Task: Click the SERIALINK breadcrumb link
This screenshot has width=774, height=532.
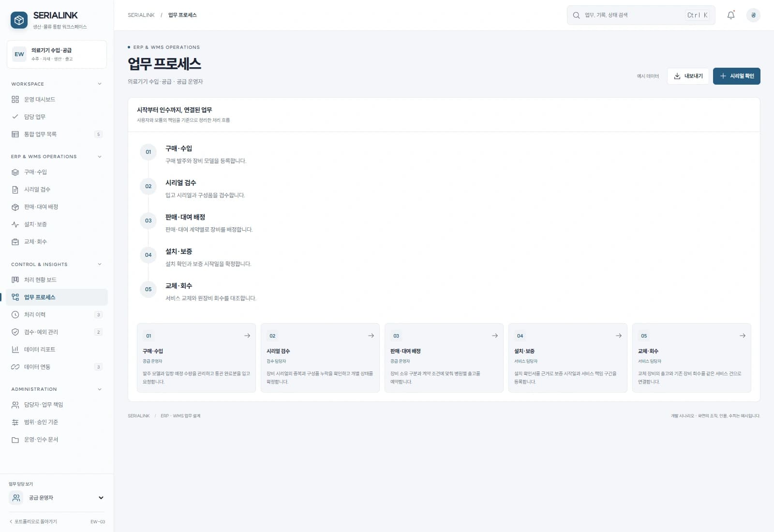Action: tap(141, 15)
